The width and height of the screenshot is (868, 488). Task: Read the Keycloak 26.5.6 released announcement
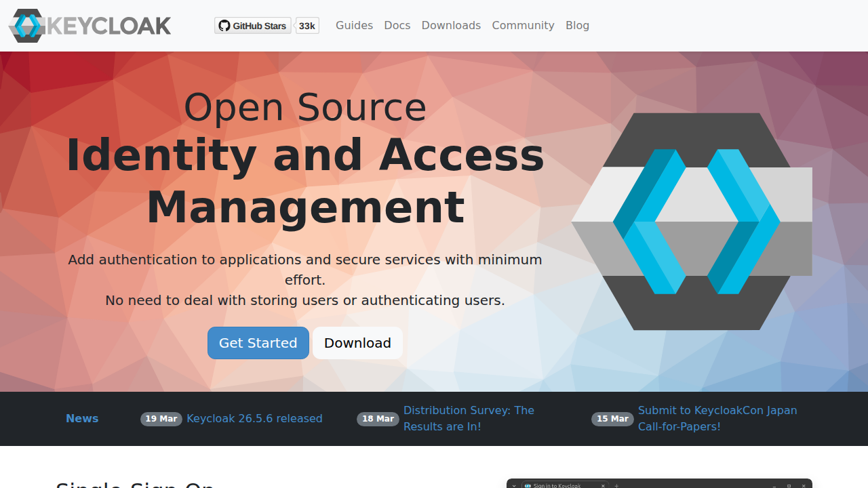point(254,419)
